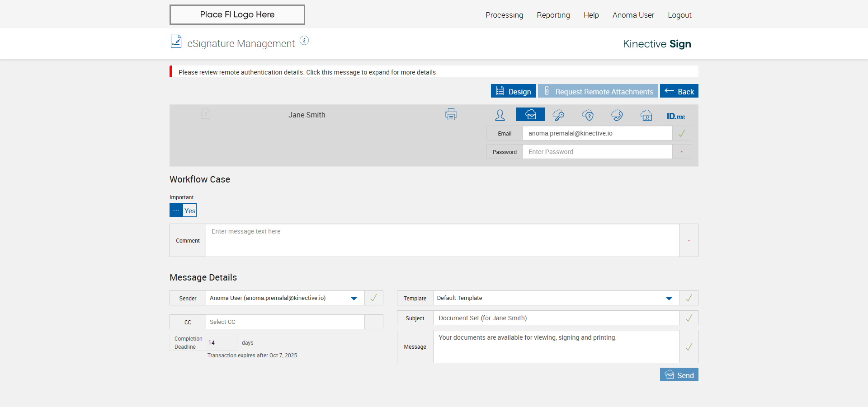Click the Send button
The image size is (868, 407).
pos(679,375)
